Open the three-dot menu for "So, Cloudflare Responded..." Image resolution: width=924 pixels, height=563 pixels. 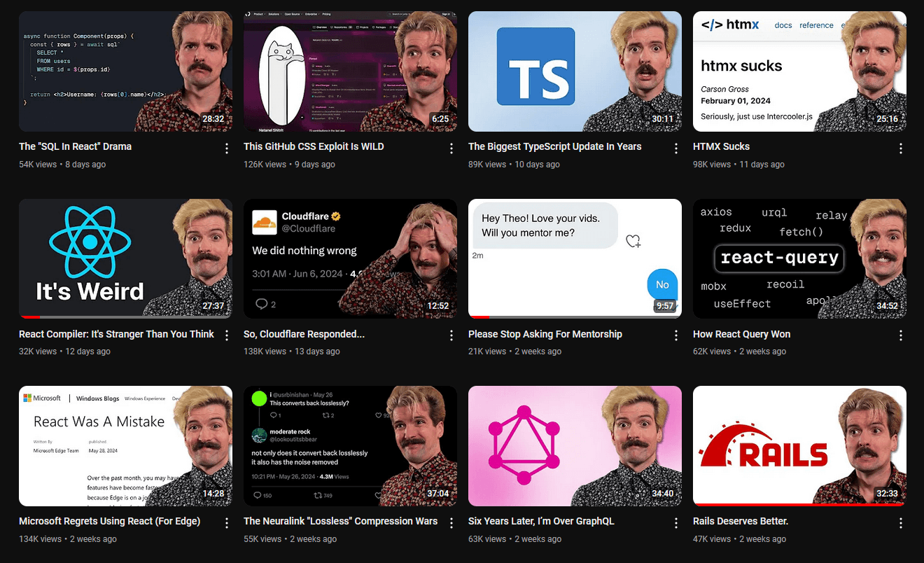[x=451, y=335]
